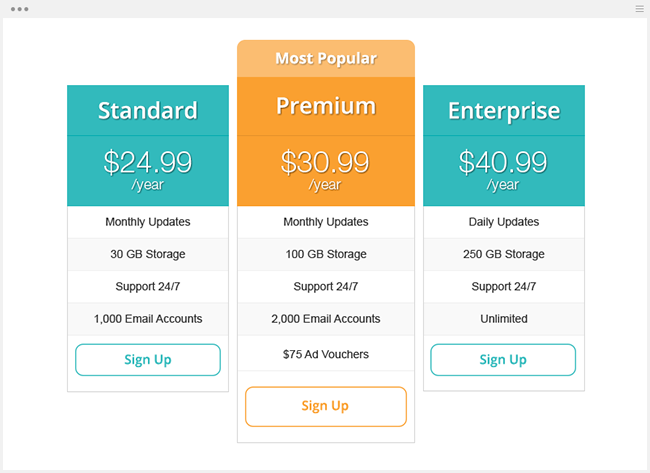Select the Premium plan header
Image resolution: width=650 pixels, height=473 pixels.
click(326, 106)
